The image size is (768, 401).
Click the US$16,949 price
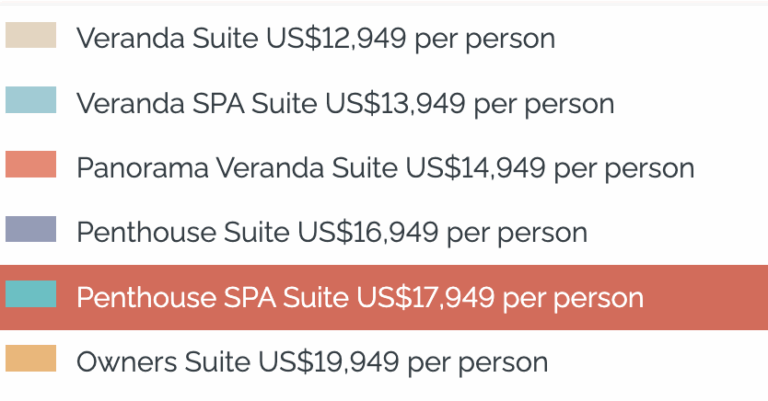point(368,233)
